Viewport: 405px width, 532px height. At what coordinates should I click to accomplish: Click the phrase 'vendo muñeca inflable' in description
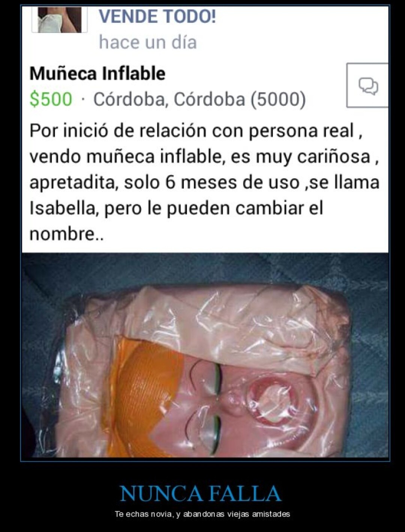127,157
